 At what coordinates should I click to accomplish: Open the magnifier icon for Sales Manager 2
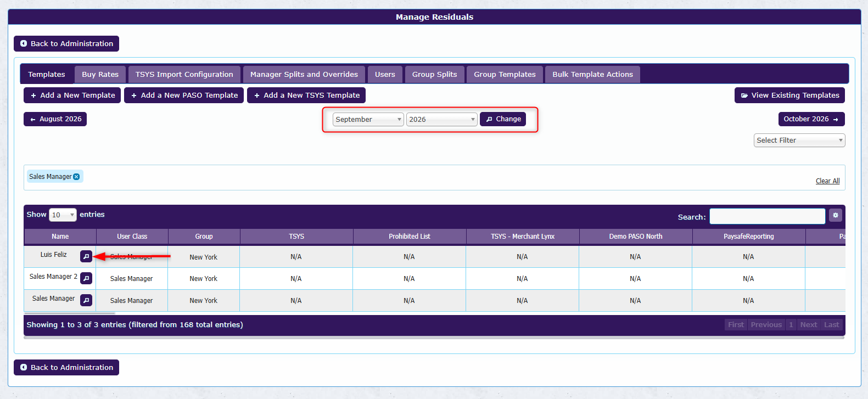click(x=86, y=278)
